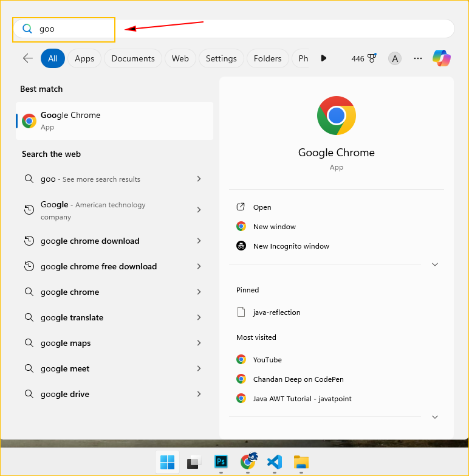Expand arrow next to google maps suggestion
The width and height of the screenshot is (469, 476).
point(199,343)
